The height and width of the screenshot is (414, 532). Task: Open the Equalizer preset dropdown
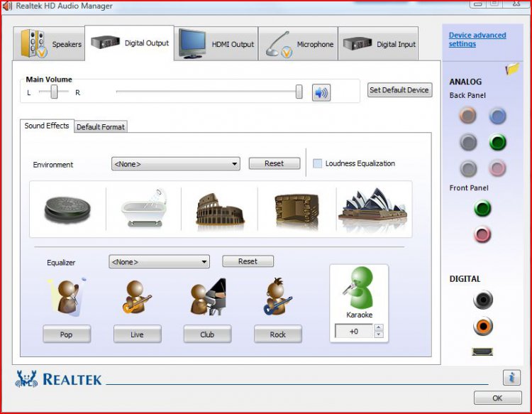(x=159, y=262)
